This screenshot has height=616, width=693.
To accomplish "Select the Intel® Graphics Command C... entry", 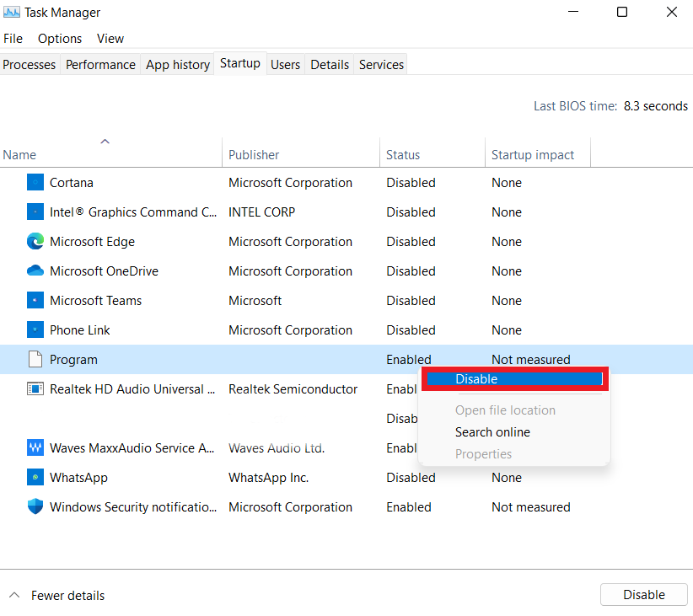I will [133, 212].
